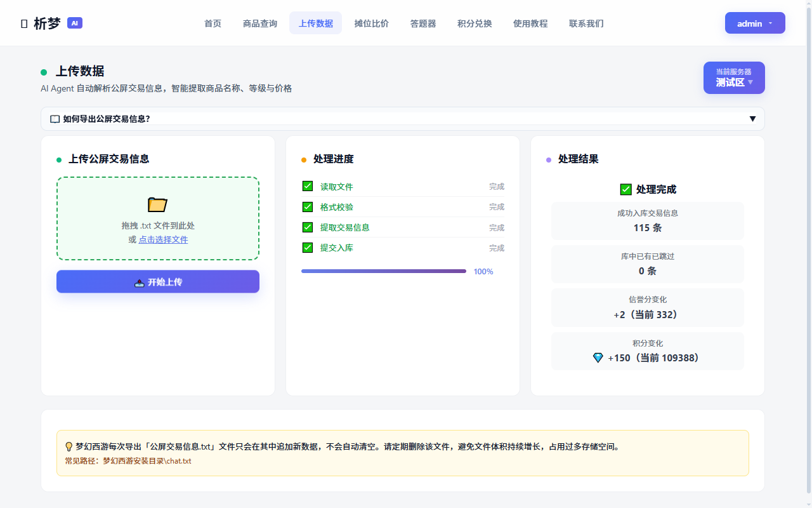Click the green checkbox beside 提取交易信息
The width and height of the screenshot is (812, 508).
tap(308, 227)
